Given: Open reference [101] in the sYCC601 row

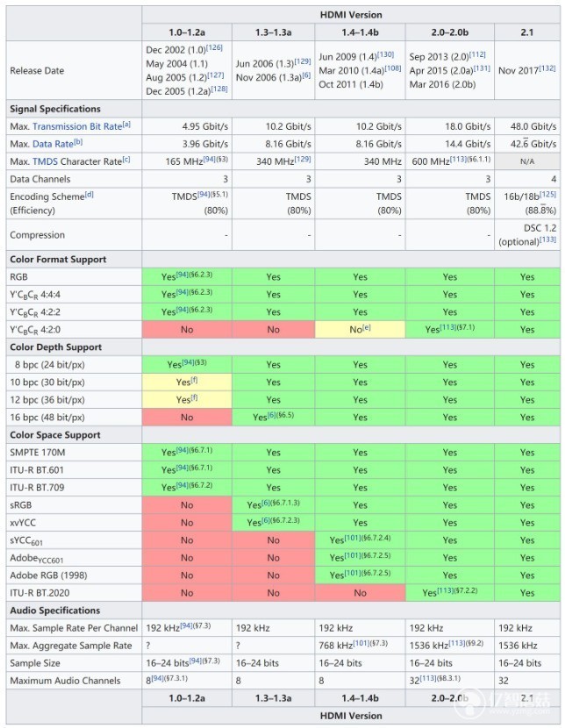Looking at the screenshot, I should tap(353, 539).
